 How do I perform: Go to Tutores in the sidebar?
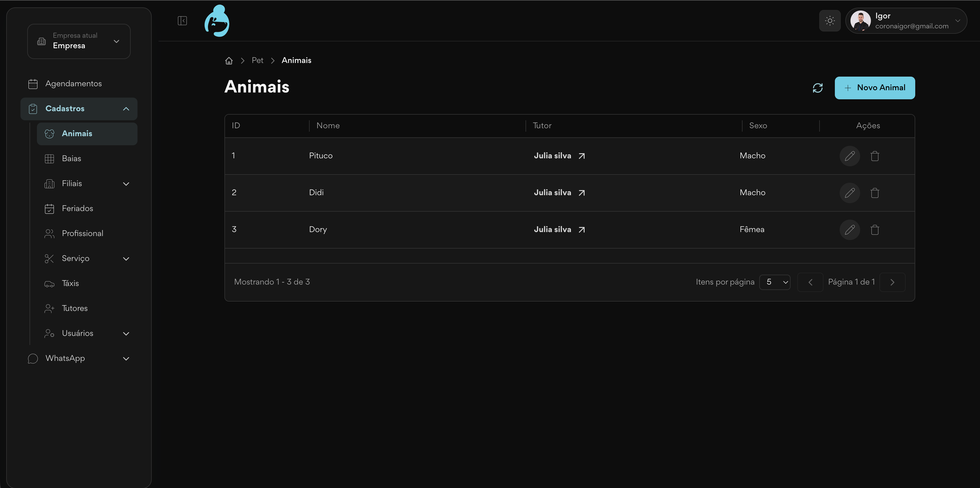point(74,308)
